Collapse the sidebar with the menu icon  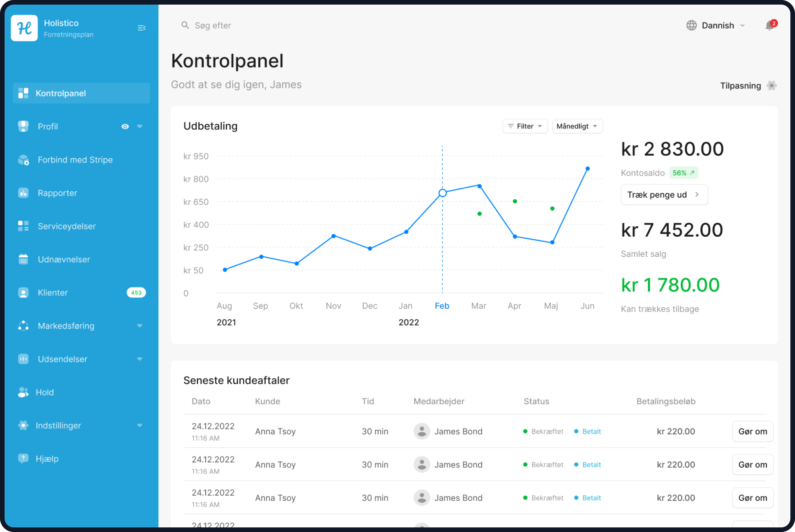point(142,28)
